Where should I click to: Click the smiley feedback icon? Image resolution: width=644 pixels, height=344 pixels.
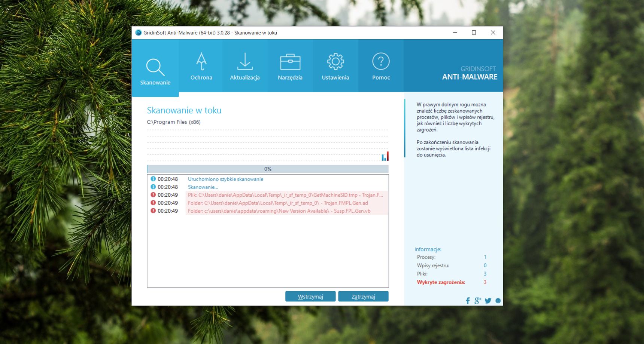pos(498,301)
